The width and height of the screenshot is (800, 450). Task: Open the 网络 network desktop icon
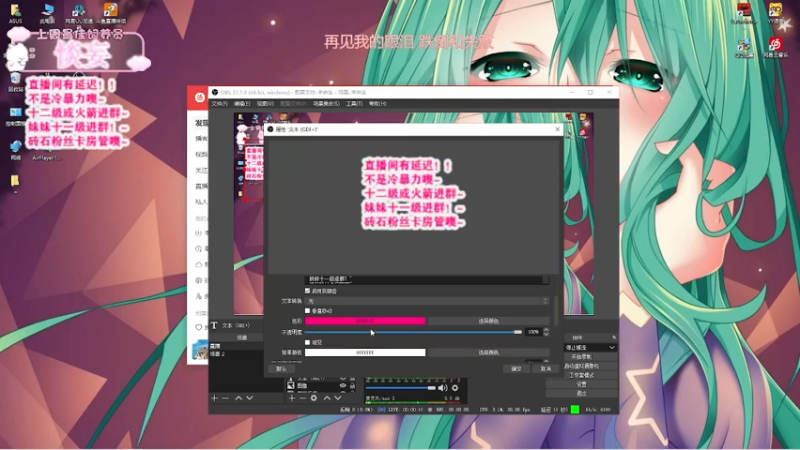coord(15,150)
